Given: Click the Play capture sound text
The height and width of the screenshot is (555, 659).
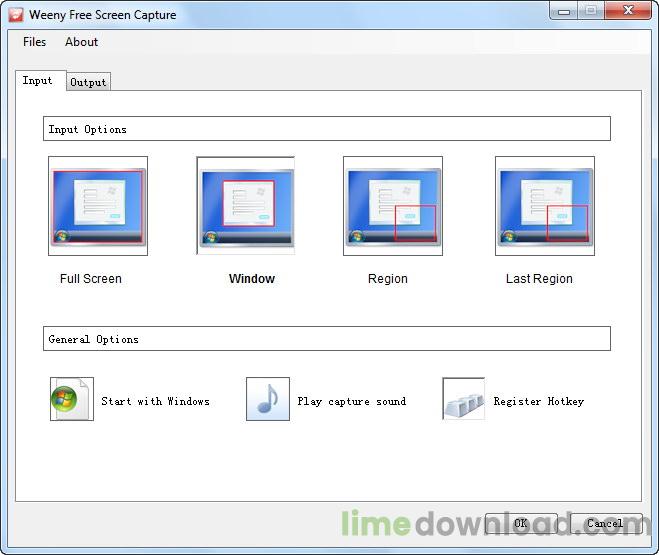Looking at the screenshot, I should (352, 401).
